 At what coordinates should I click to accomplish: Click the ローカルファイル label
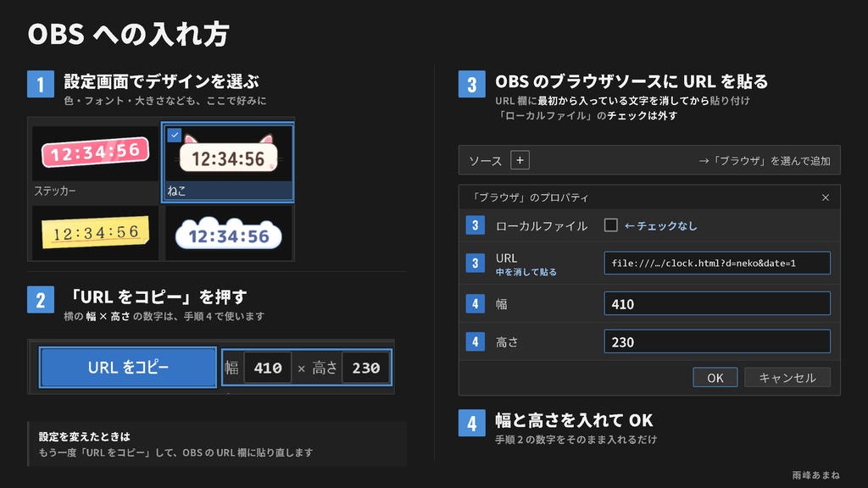click(x=542, y=225)
